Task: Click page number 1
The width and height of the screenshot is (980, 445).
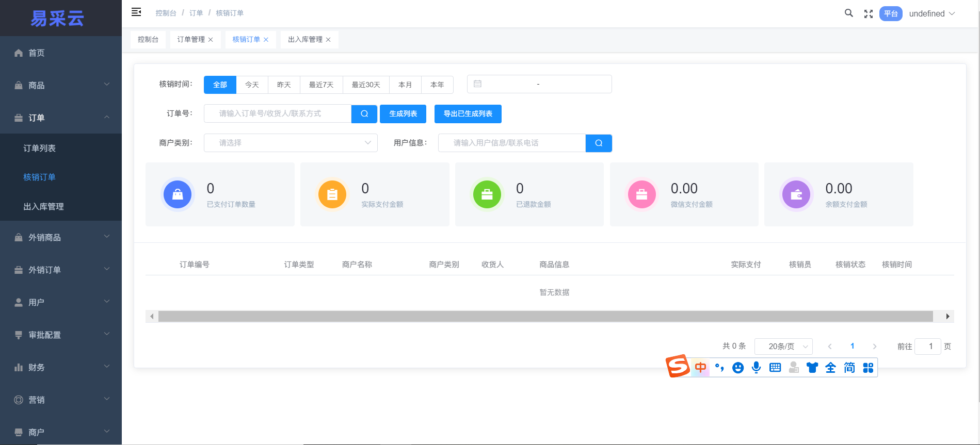Action: [853, 346]
